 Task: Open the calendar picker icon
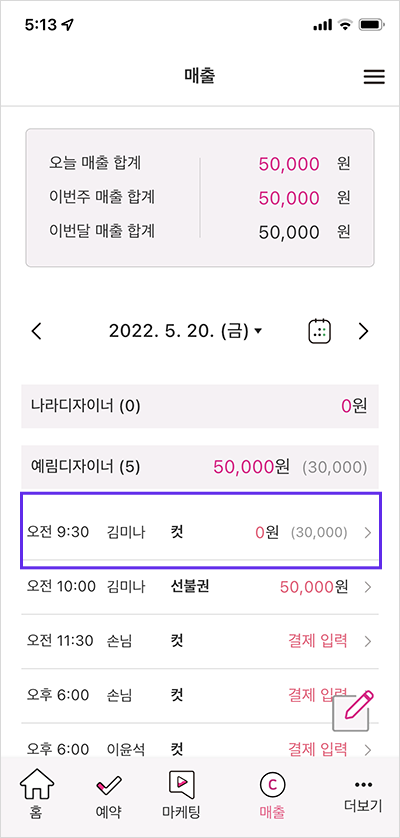tap(320, 331)
